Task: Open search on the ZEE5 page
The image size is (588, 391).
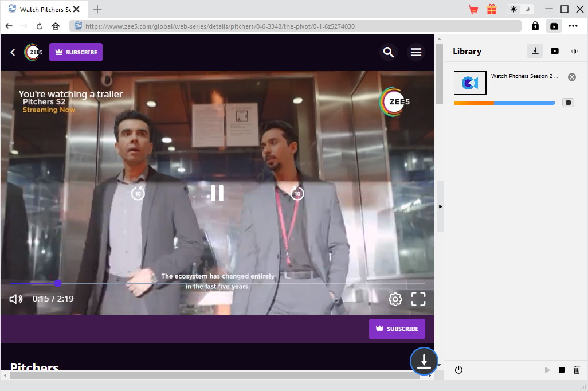Action: point(389,52)
